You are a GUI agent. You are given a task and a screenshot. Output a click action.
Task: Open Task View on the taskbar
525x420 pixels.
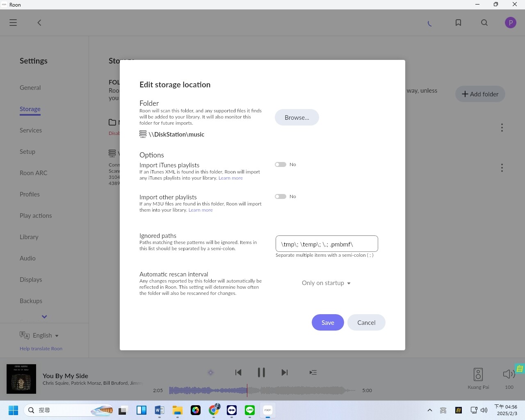tap(123, 410)
